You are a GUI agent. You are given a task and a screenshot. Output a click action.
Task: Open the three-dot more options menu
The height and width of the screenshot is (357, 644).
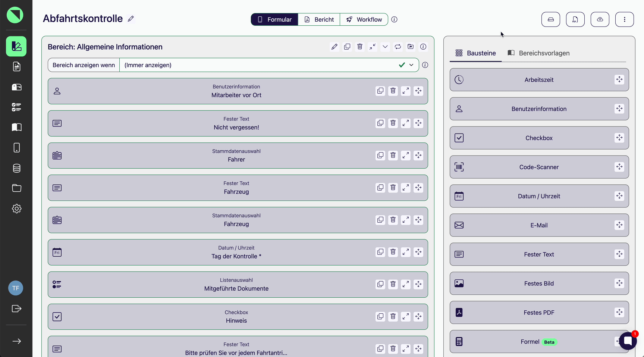click(624, 19)
